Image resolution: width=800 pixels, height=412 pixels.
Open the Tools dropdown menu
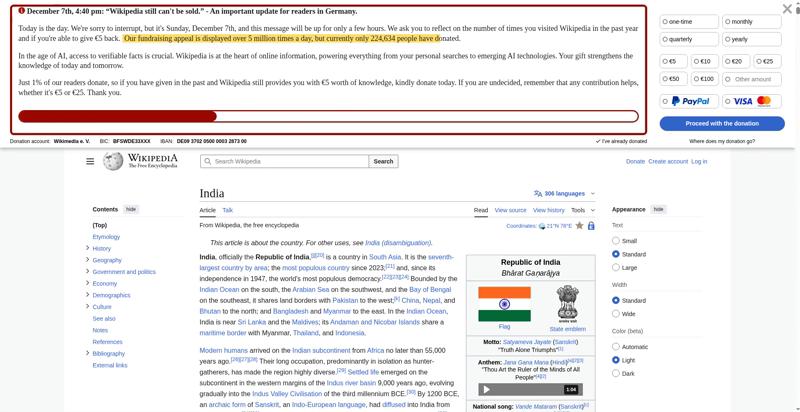click(x=583, y=210)
